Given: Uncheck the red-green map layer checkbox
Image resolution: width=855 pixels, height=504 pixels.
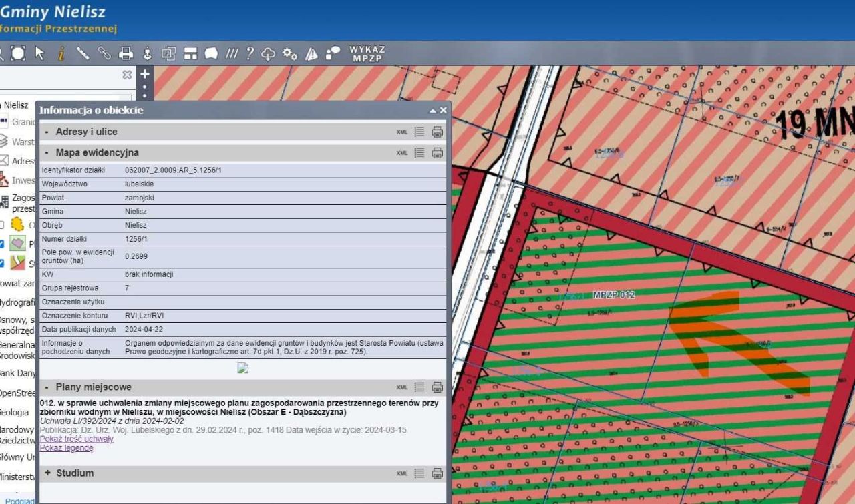Looking at the screenshot, I should coord(2,263).
